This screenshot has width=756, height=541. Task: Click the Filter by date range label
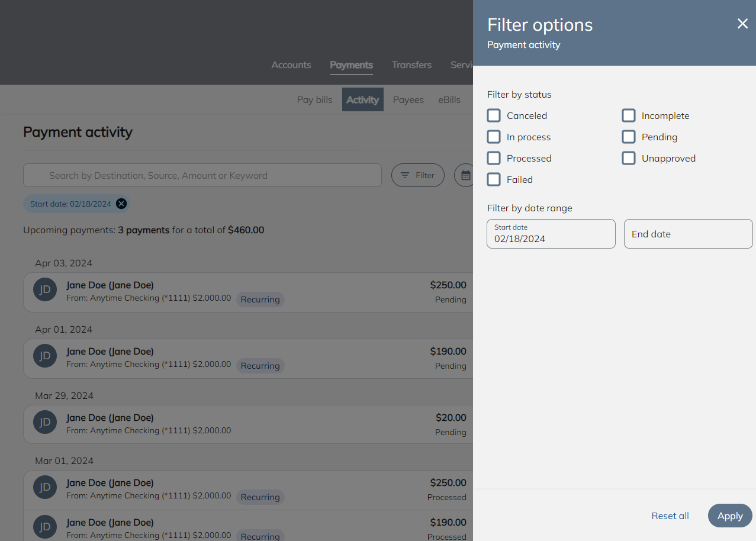coord(530,208)
